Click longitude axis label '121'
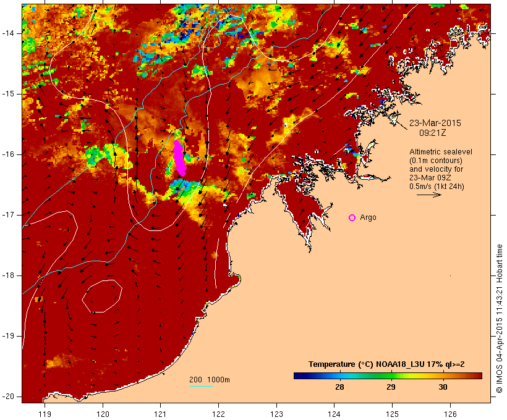The width and height of the screenshot is (507, 420). (160, 414)
